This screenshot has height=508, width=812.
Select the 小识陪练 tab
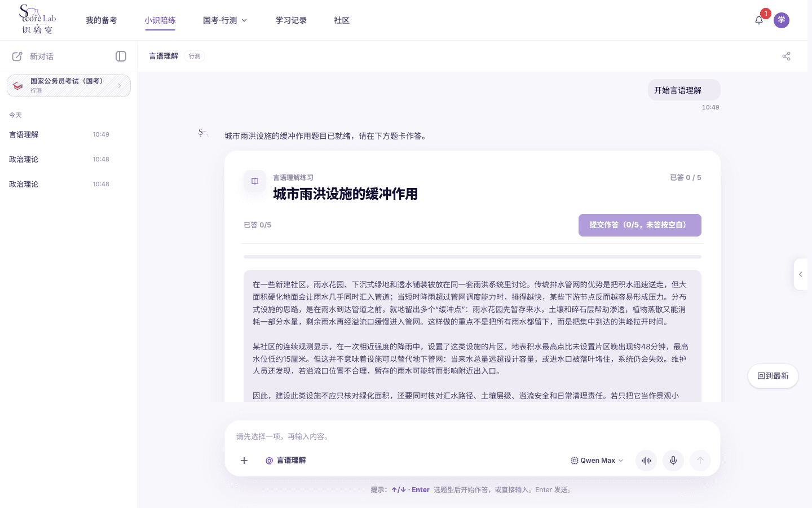pos(160,20)
